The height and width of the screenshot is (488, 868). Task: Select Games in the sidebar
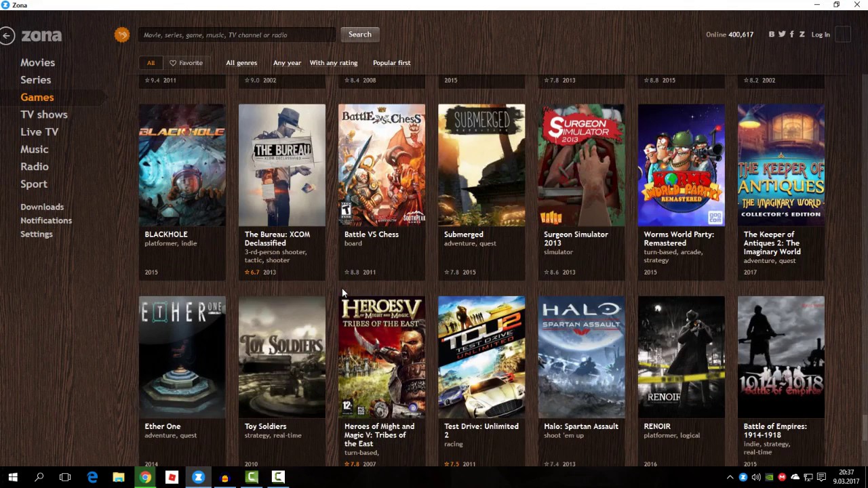pyautogui.click(x=37, y=98)
